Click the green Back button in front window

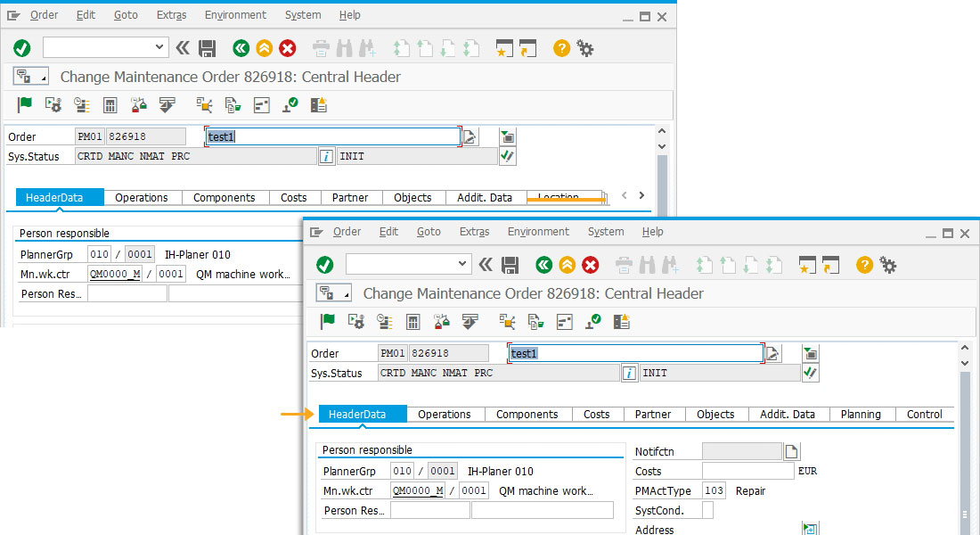click(x=543, y=265)
